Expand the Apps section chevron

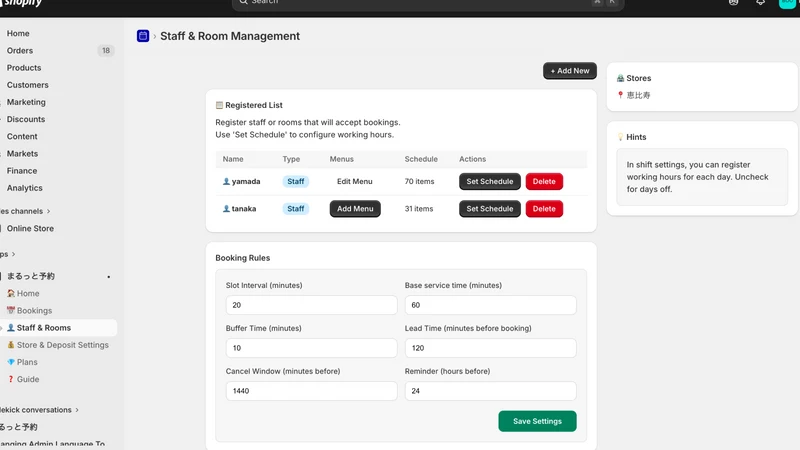13,254
